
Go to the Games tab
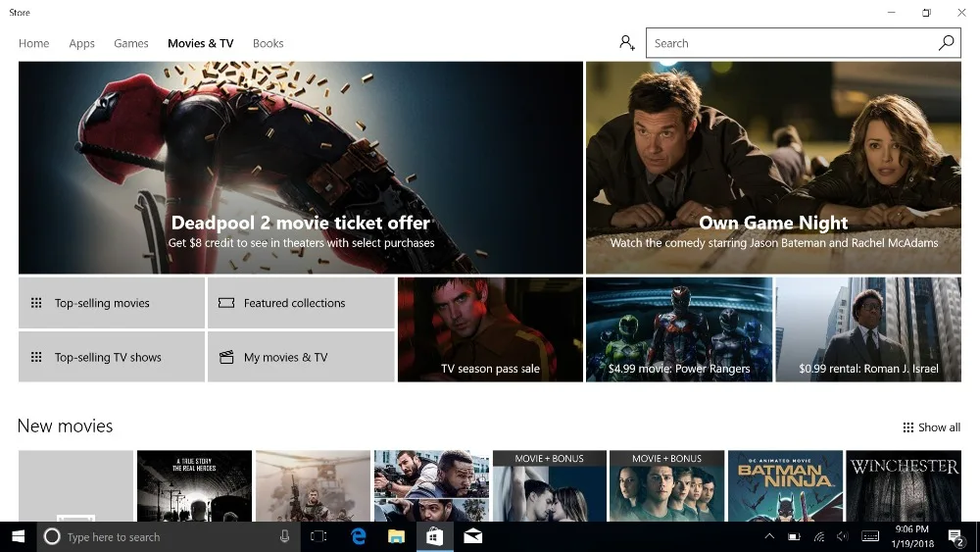pos(131,43)
